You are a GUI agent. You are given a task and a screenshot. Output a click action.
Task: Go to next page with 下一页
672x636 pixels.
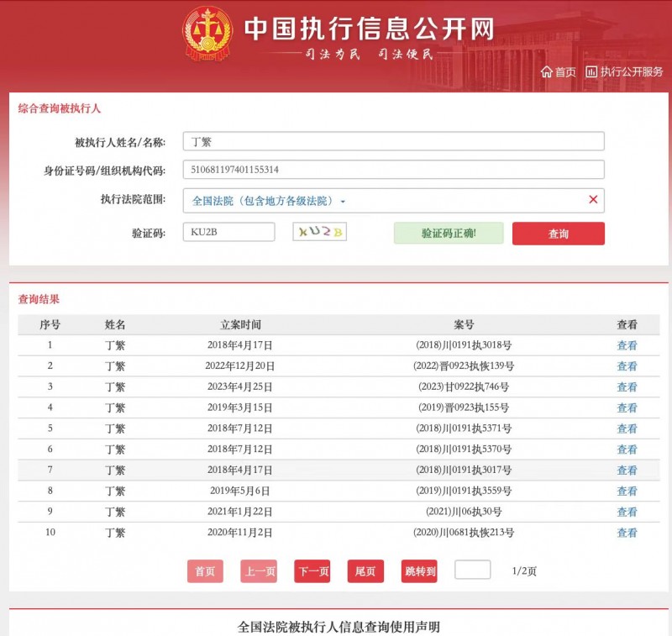coord(312,571)
